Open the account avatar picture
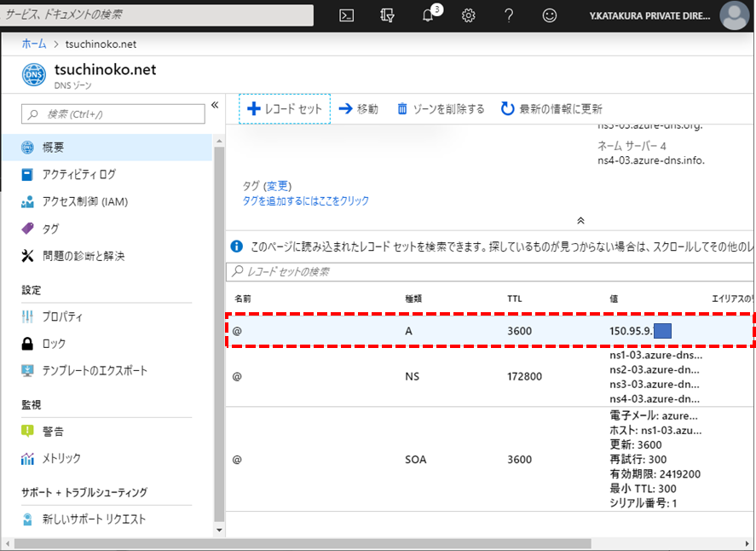Image resolution: width=756 pixels, height=551 pixels. click(734, 15)
